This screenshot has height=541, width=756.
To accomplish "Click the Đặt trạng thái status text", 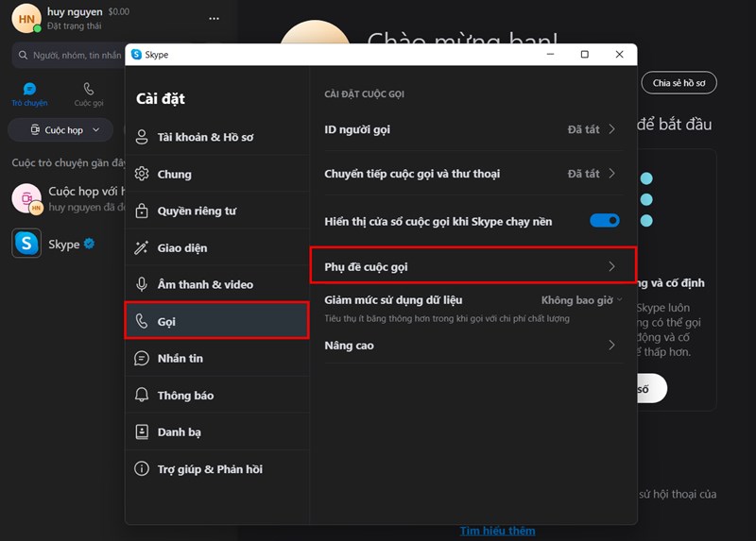I will (75, 26).
